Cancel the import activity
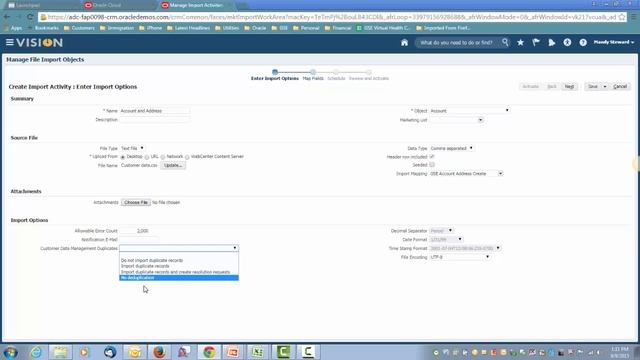 click(x=620, y=87)
